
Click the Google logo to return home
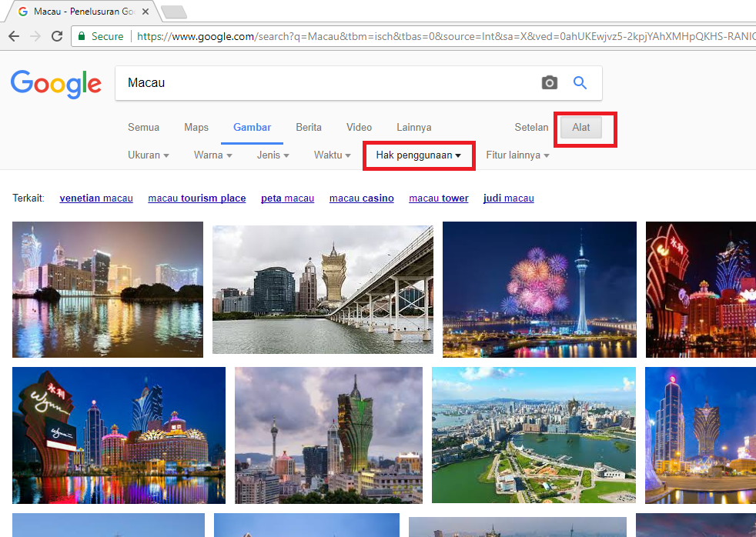[x=55, y=85]
